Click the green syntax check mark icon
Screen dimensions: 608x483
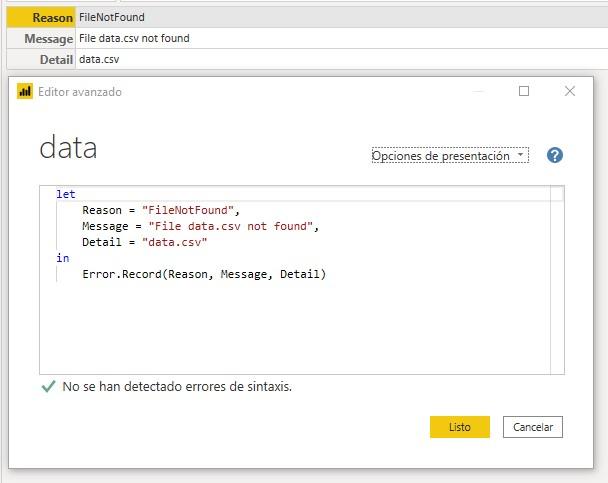48,386
